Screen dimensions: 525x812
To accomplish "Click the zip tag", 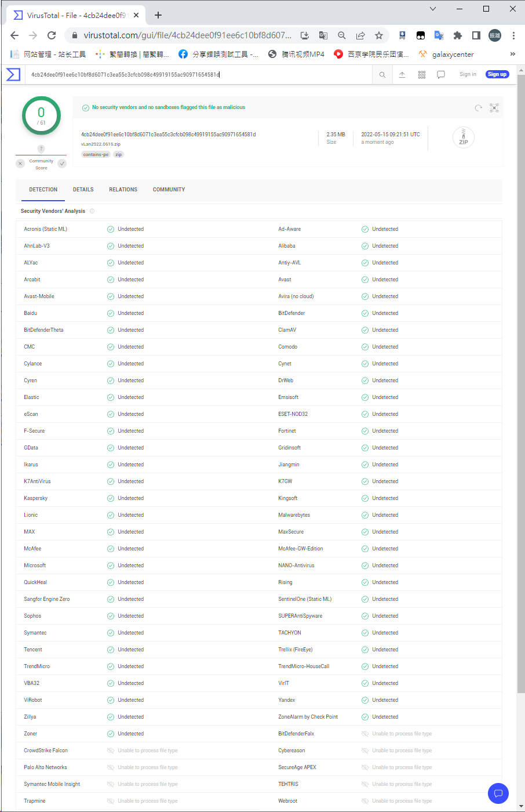I will click(x=118, y=155).
